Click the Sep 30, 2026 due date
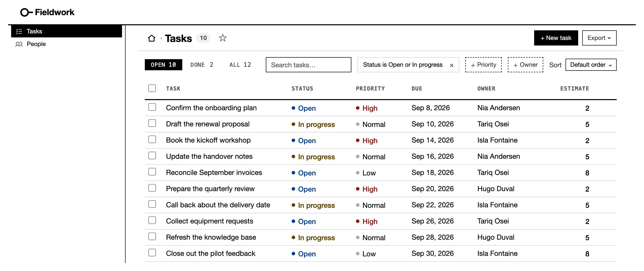This screenshot has height=271, width=644. [432, 253]
